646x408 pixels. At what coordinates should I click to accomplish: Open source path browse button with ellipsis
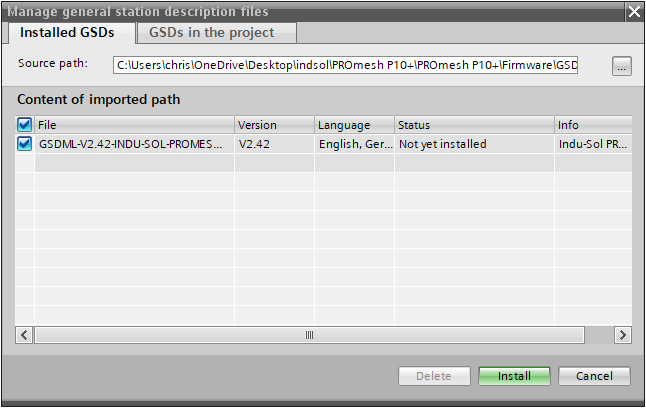pos(621,66)
